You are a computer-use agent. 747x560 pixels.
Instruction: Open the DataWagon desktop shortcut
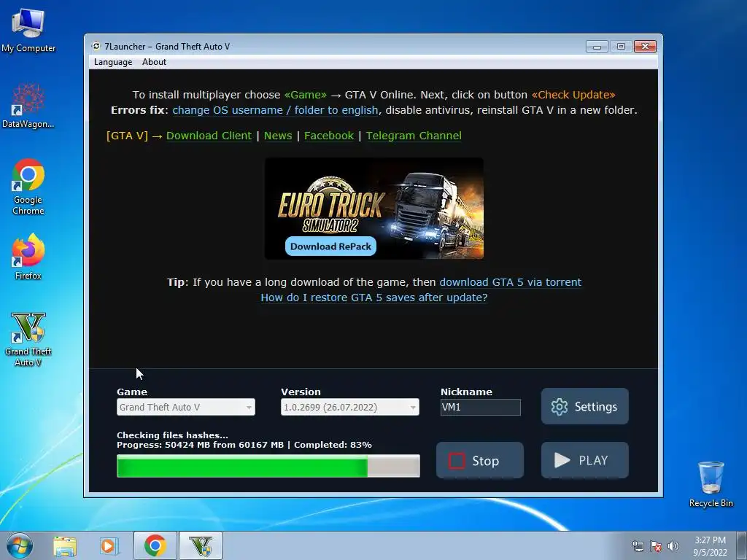[x=28, y=106]
